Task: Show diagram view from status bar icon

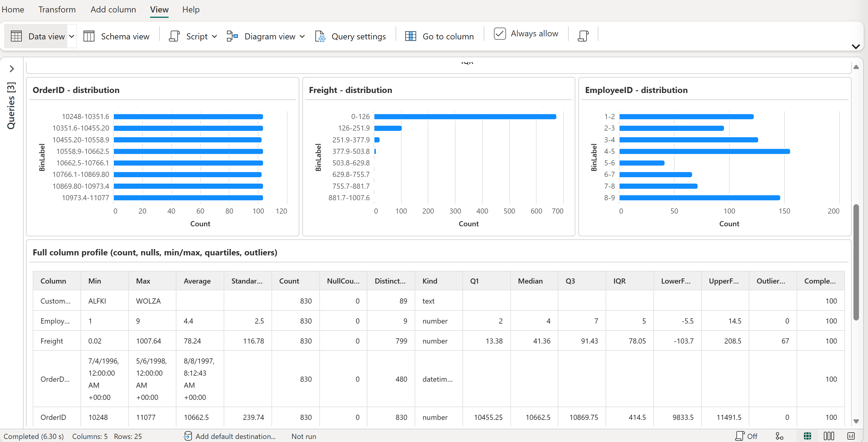Action: click(x=779, y=436)
